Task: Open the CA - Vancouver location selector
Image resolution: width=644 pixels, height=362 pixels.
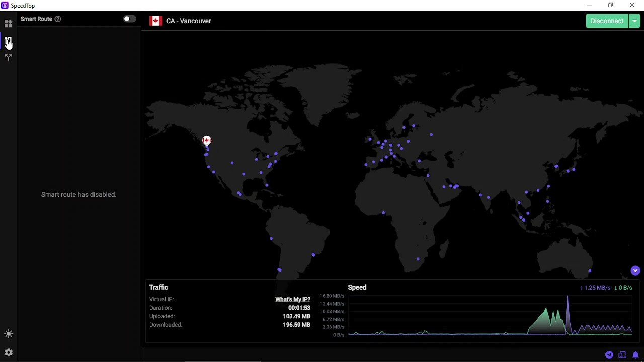Action: click(x=188, y=21)
